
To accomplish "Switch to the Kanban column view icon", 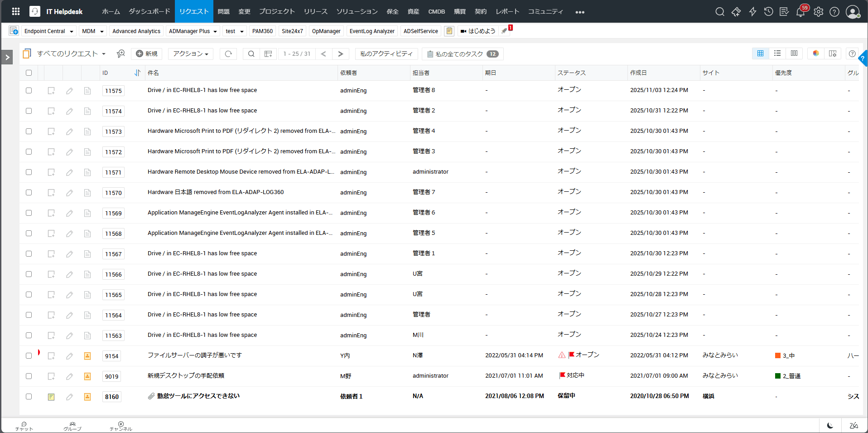I will [x=794, y=54].
